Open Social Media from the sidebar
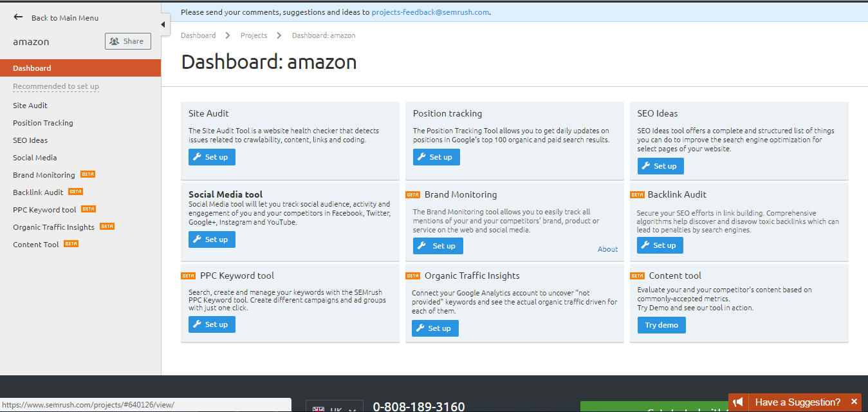 pyautogui.click(x=35, y=158)
